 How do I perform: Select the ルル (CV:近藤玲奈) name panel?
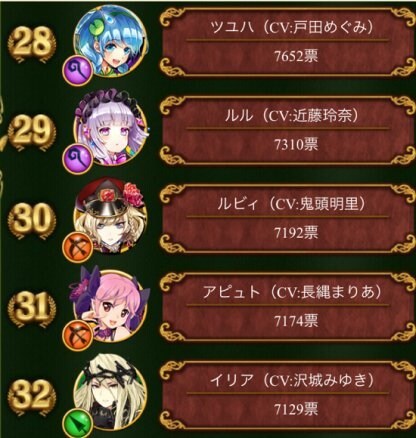(287, 131)
